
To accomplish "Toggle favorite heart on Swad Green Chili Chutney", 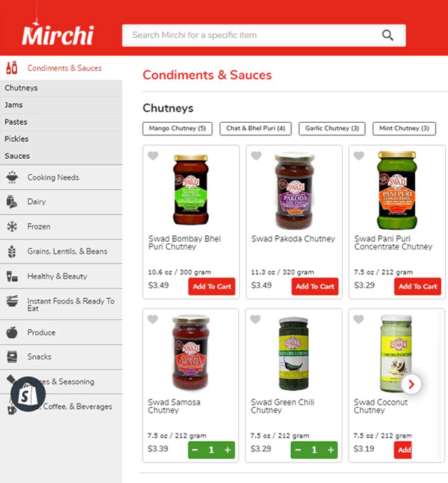I will point(255,319).
